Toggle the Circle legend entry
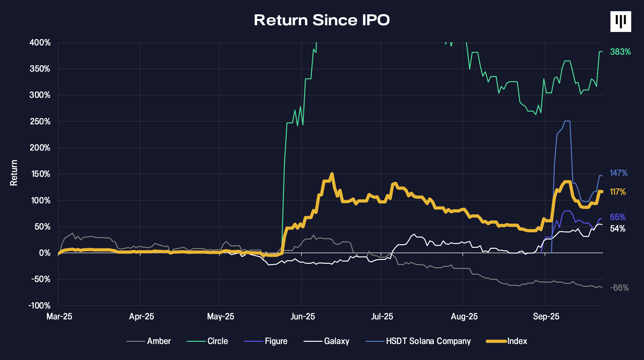Image resolution: width=644 pixels, height=360 pixels. (x=217, y=341)
